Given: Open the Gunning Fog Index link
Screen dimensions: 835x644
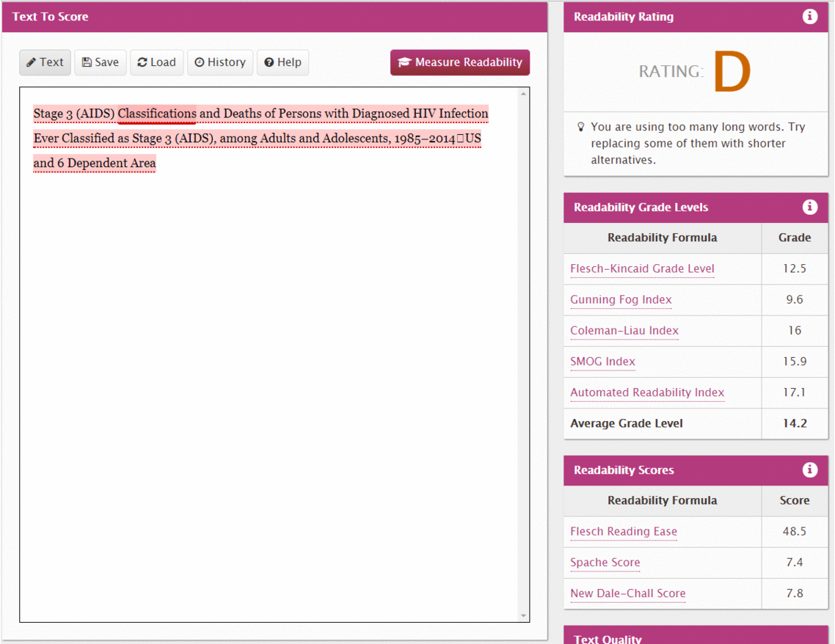Looking at the screenshot, I should click(621, 299).
